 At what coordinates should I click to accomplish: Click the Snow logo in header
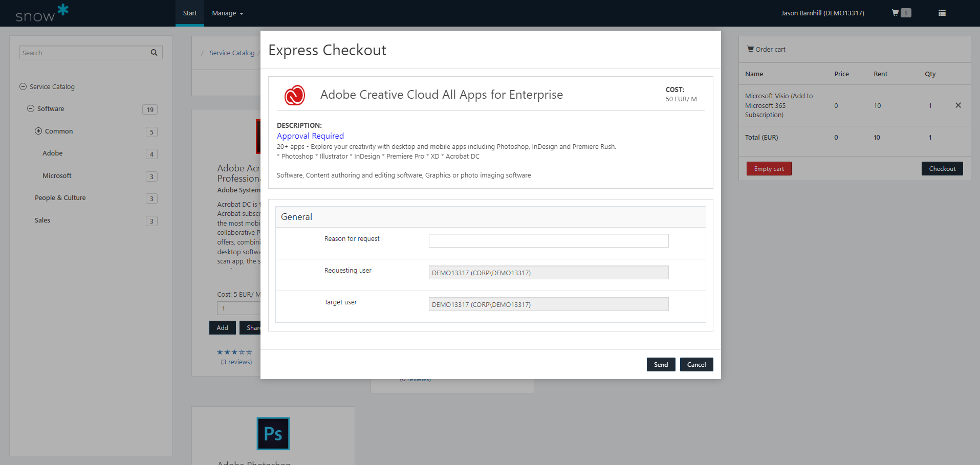[x=42, y=13]
